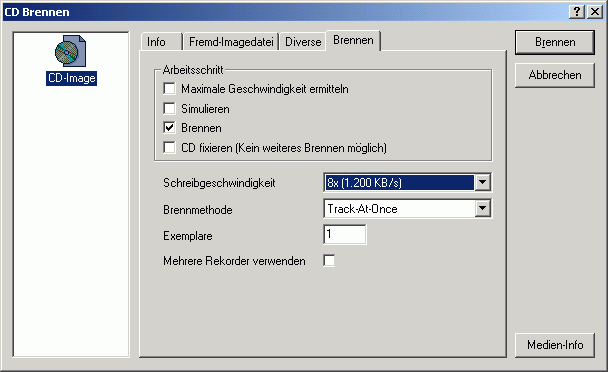608x372 pixels.
Task: Select the CD-Image disc icon
Action: click(70, 51)
